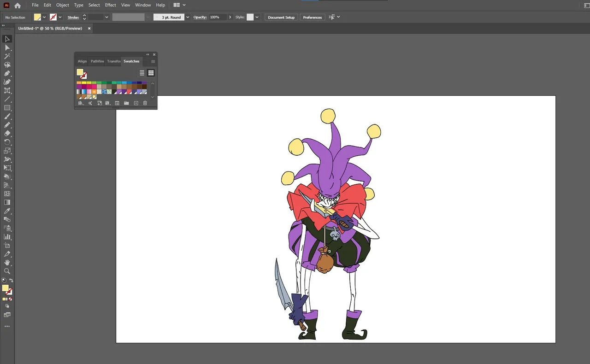
Task: Change the screen mode button in toolbar
Action: click(x=7, y=315)
